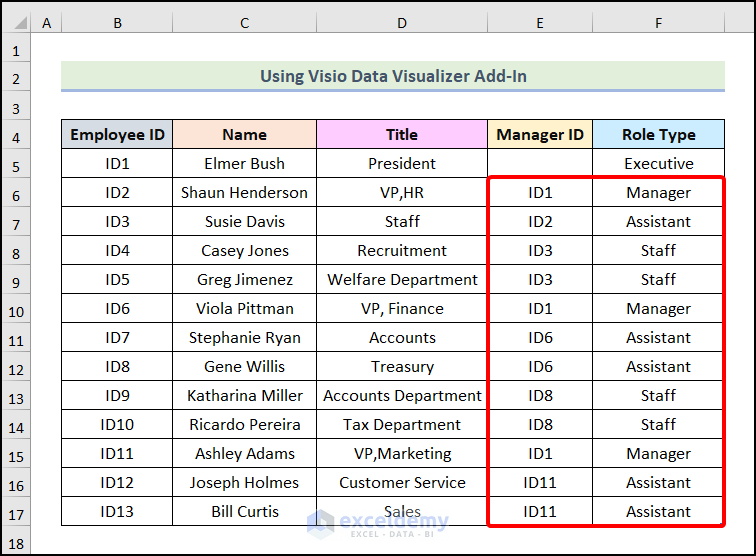Click the Customer Service title cell
This screenshot has width=756, height=556.
tap(402, 482)
